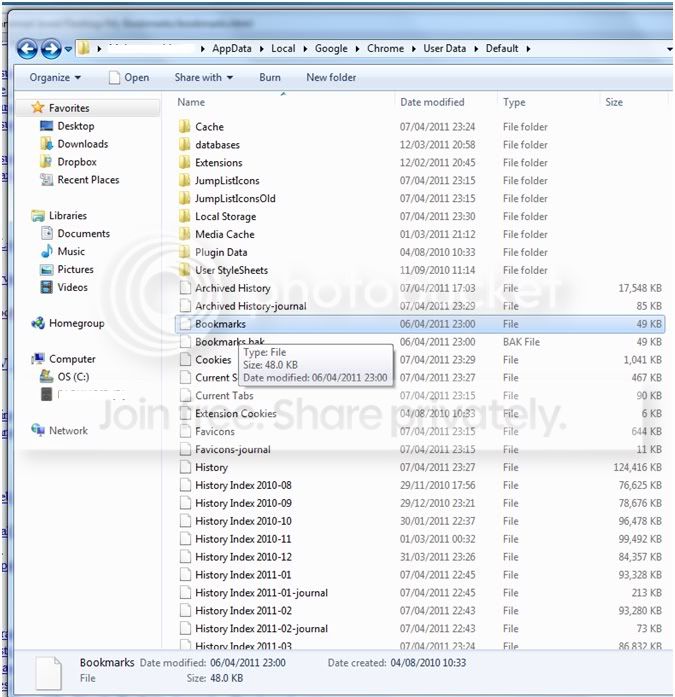Click the Back navigation arrow
The width and height of the screenshot is (675, 697).
coord(27,49)
